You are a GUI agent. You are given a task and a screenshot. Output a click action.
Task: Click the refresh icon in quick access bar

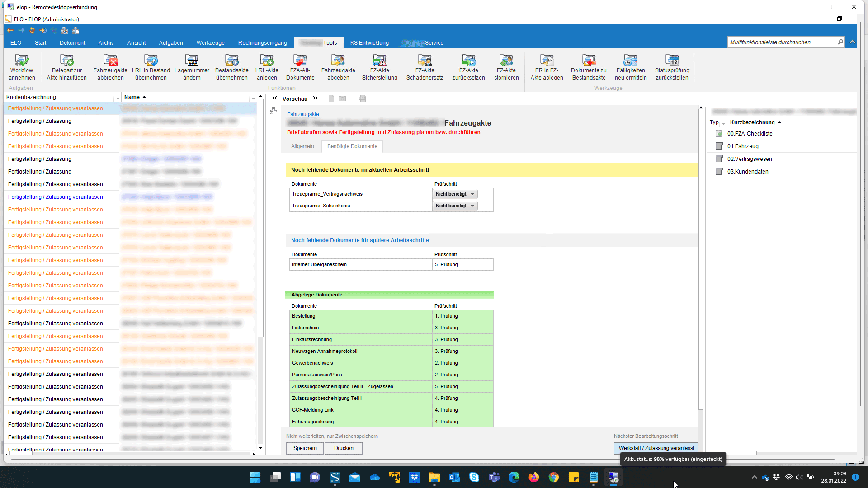pyautogui.click(x=32, y=30)
